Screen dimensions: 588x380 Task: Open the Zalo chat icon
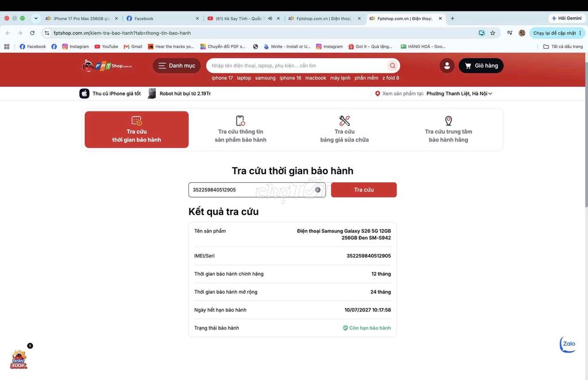click(x=568, y=344)
